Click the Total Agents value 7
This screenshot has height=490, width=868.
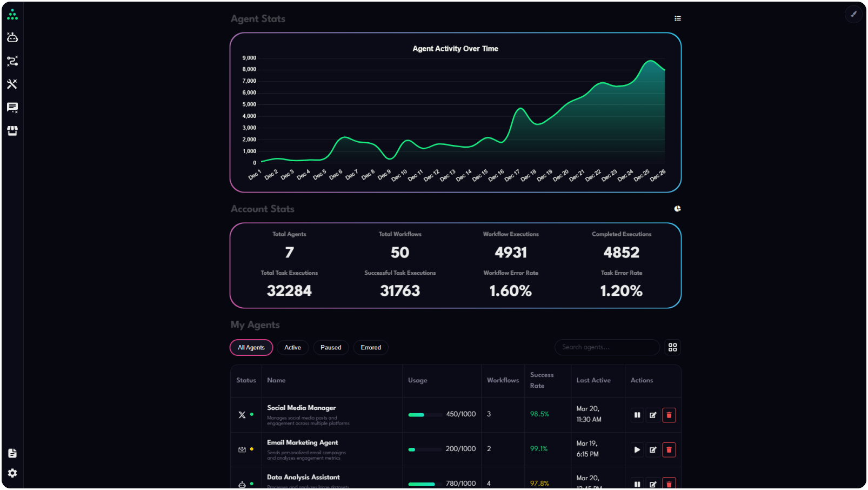pos(290,253)
